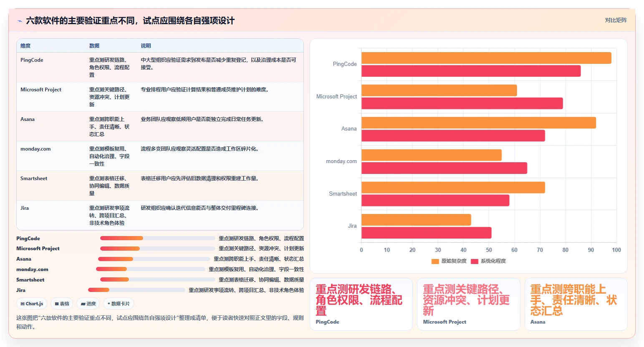Viewport: 644px width, 347px height.
Task: Click the red monday.com chart bar
Action: pyautogui.click(x=444, y=168)
